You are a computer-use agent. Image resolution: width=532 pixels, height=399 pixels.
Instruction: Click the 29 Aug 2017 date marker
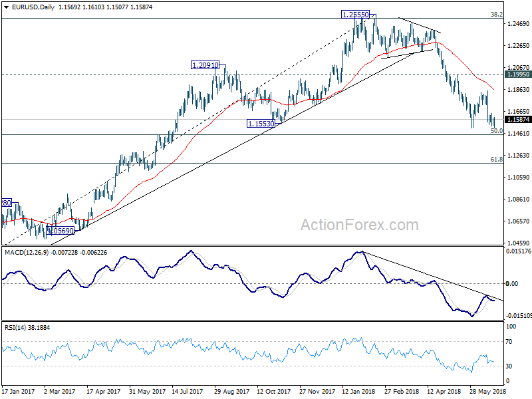(x=231, y=391)
